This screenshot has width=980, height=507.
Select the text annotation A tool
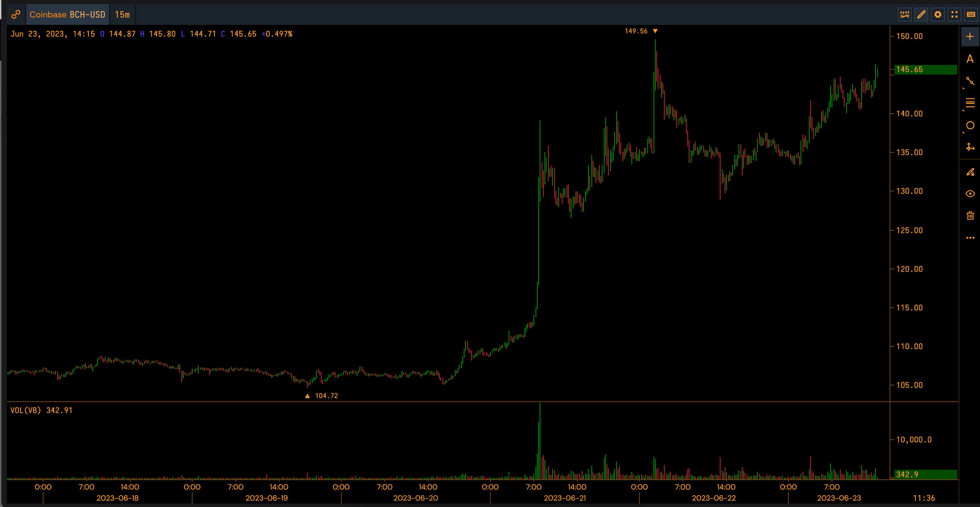click(x=970, y=59)
